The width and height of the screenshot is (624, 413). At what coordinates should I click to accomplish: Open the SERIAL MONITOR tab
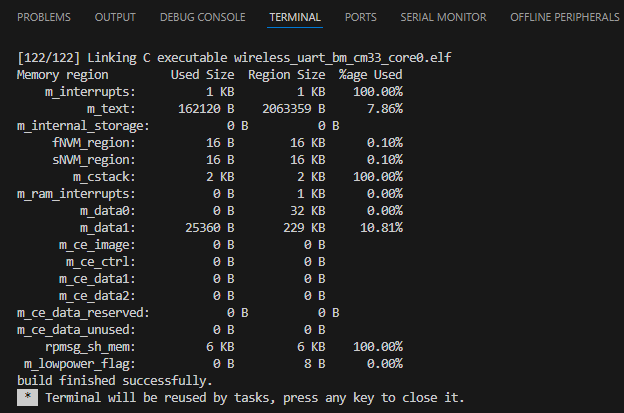tap(443, 18)
